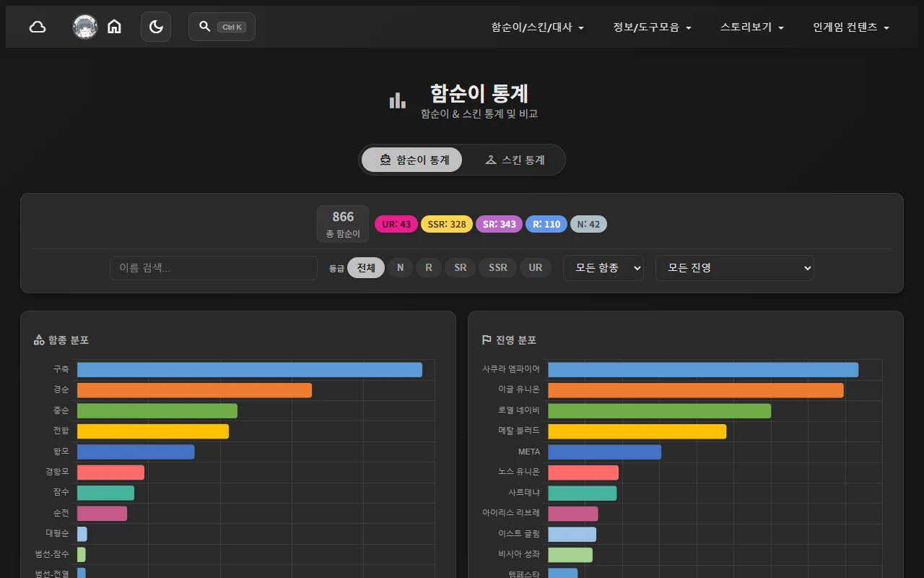
Task: Click the R: 110 badge
Action: [546, 224]
